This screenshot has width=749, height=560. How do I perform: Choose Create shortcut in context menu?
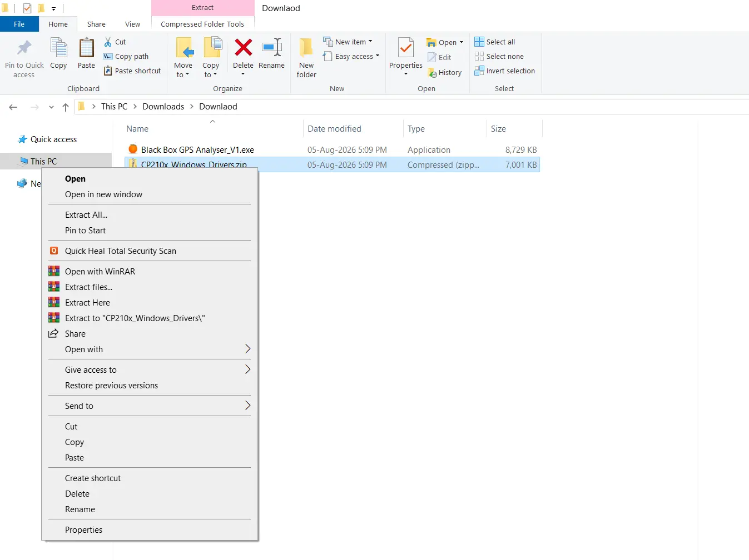(150, 478)
